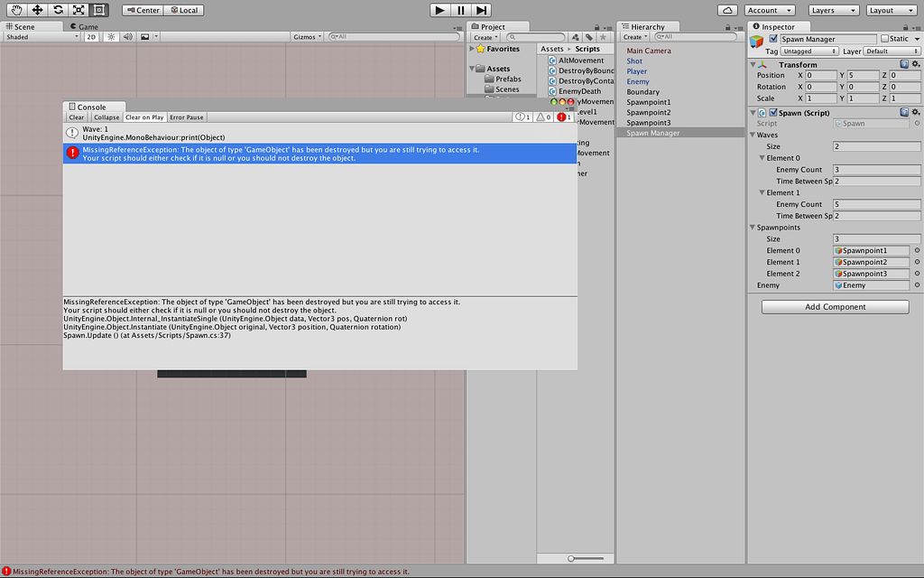
Task: Toggle 2D scene view mode
Action: (90, 37)
